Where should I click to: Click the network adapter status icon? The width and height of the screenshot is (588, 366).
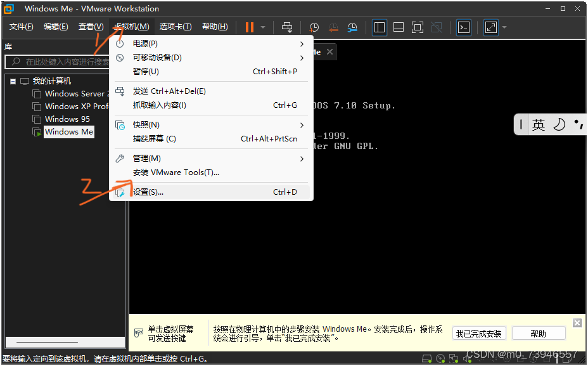454,359
